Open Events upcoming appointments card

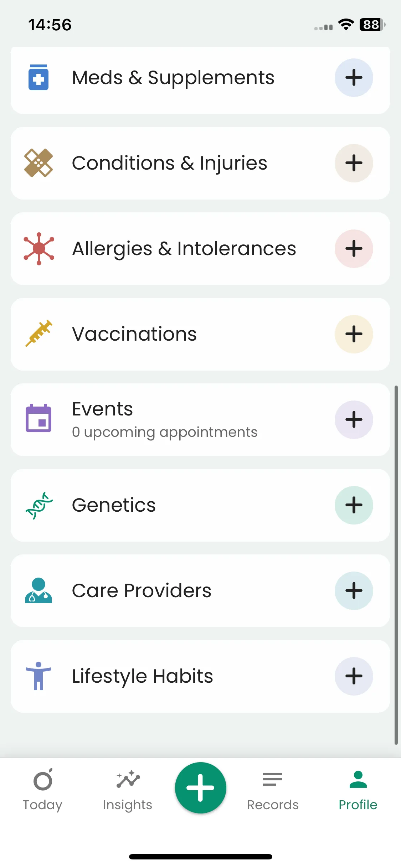[x=164, y=420]
